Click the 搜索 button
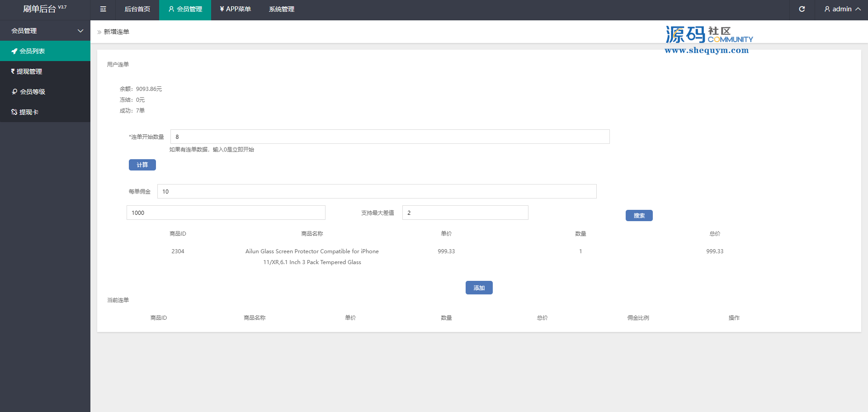Viewport: 868px width, 412px height. point(639,216)
